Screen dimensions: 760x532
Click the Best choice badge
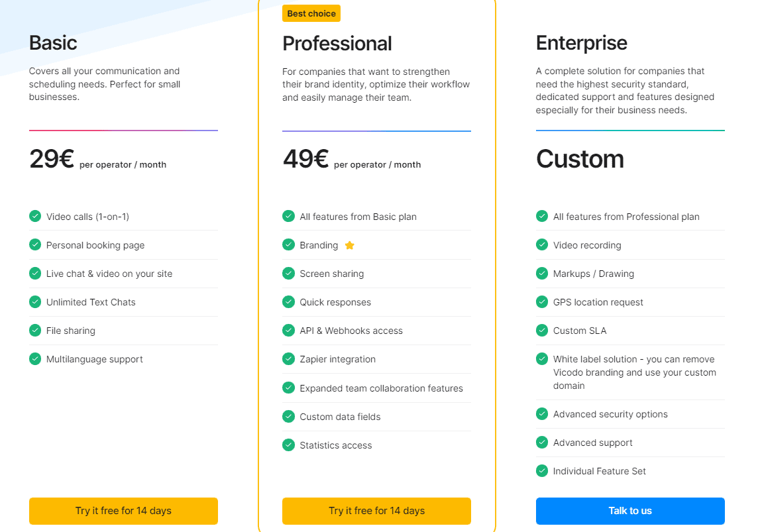click(311, 13)
